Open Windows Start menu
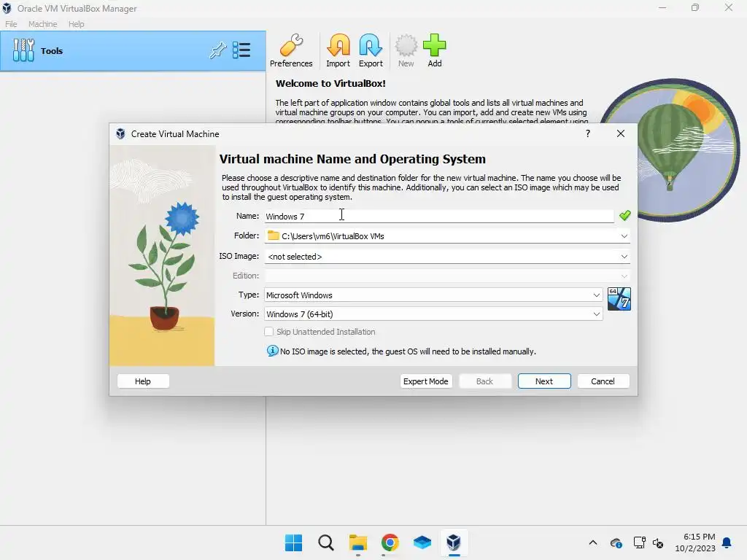Image resolution: width=747 pixels, height=560 pixels. click(x=293, y=542)
